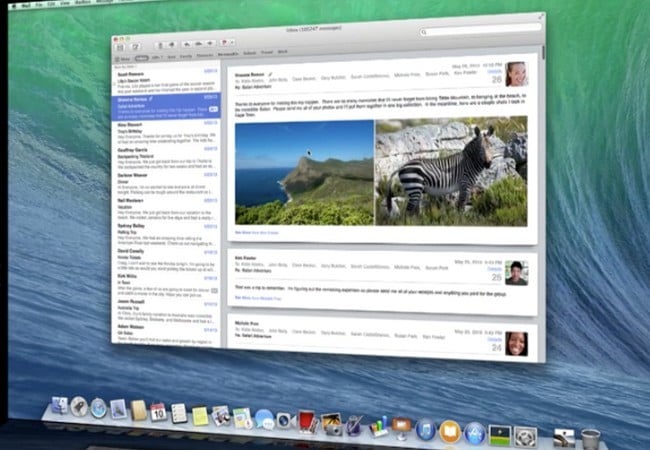
Task: Open Messages speech bubble icon in the Dock
Action: (264, 419)
